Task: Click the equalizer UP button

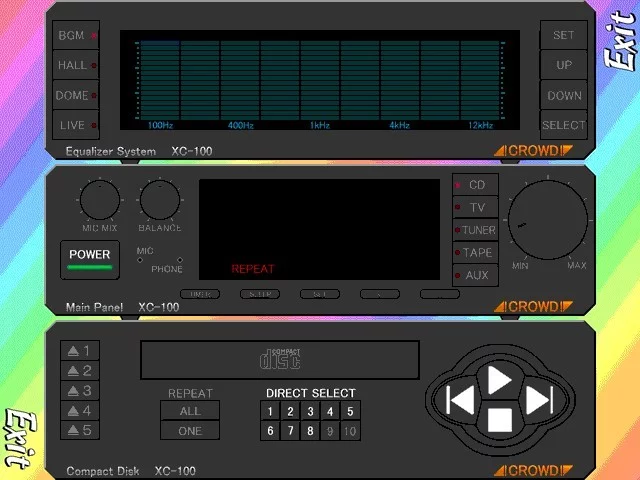Action: 564,65
